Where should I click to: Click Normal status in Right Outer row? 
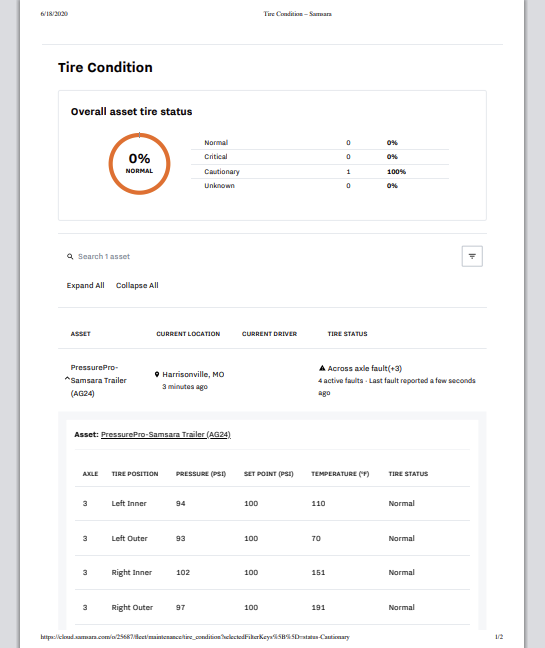tap(402, 608)
